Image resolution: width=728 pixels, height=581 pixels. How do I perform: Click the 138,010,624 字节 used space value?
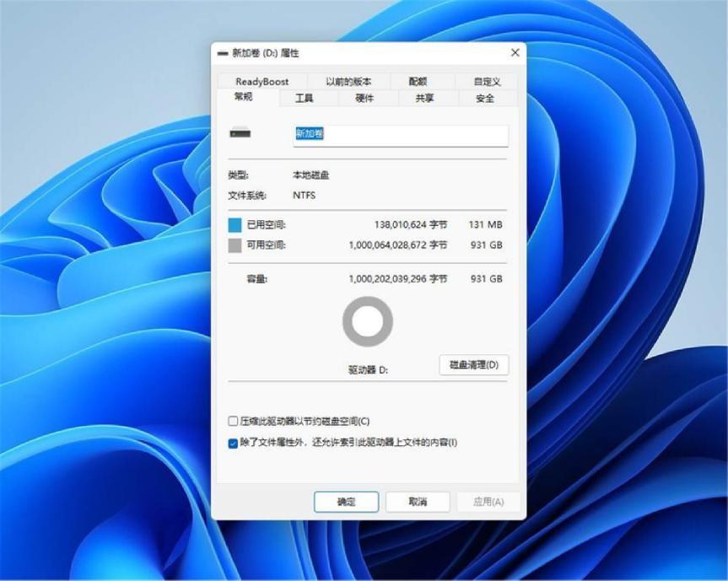[x=411, y=224]
